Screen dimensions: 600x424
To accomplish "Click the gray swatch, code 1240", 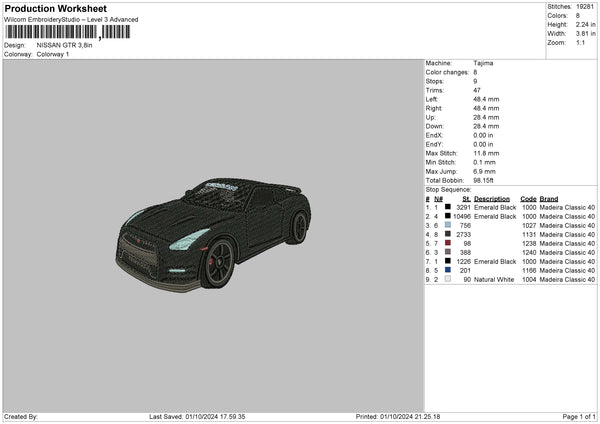I will [447, 252].
